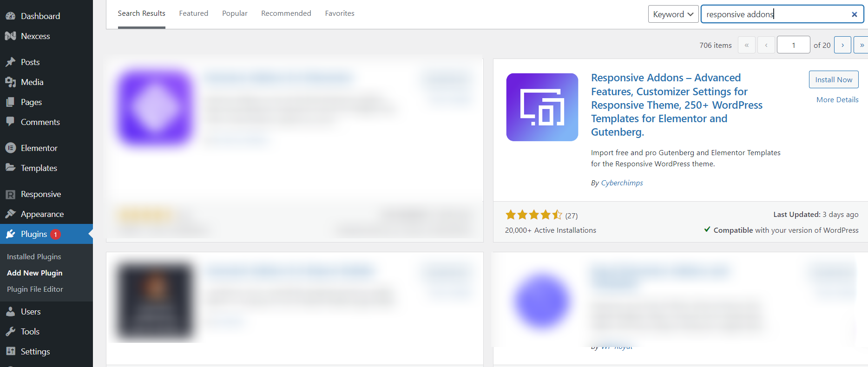The image size is (868, 367).
Task: Click the compatibility checkmark icon
Action: (x=707, y=229)
